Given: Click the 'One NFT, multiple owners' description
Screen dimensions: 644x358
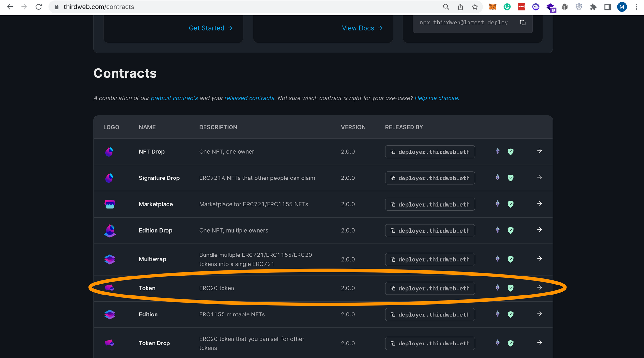Looking at the screenshot, I should (x=233, y=230).
